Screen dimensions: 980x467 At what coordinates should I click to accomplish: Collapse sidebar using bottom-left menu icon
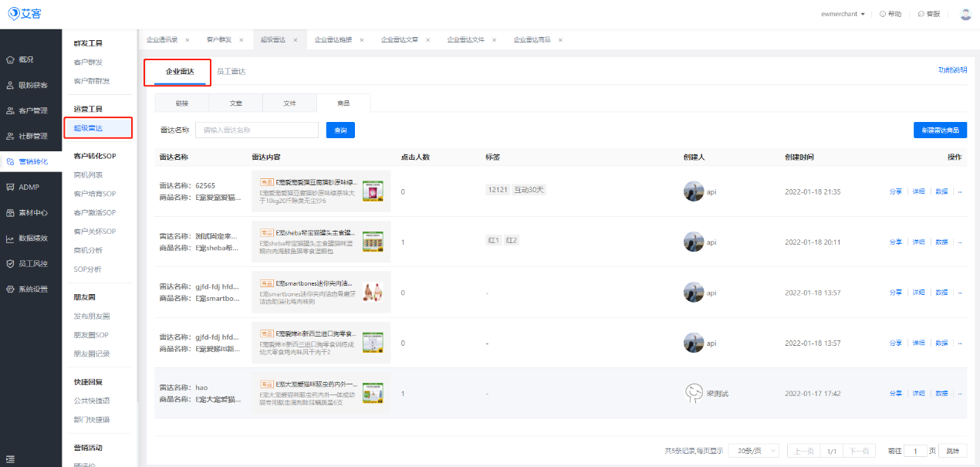pos(10,459)
